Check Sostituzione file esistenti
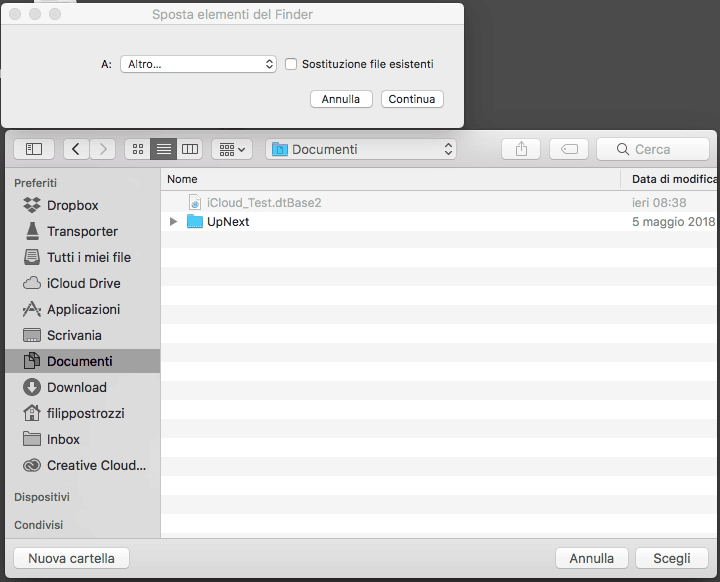This screenshot has height=582, width=720. tap(291, 64)
